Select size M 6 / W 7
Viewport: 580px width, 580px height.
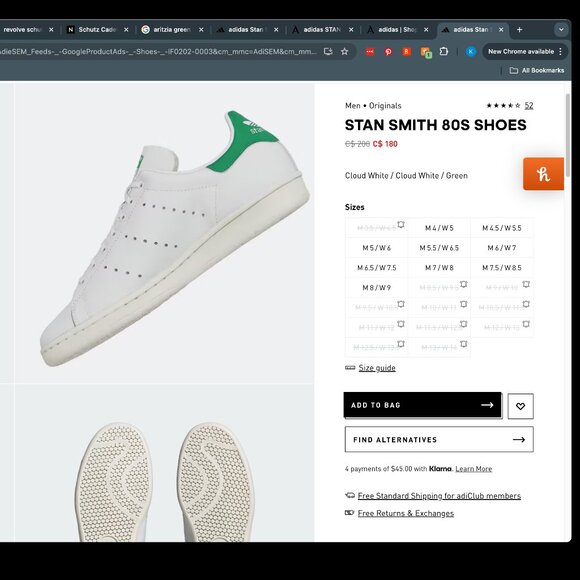click(x=502, y=248)
